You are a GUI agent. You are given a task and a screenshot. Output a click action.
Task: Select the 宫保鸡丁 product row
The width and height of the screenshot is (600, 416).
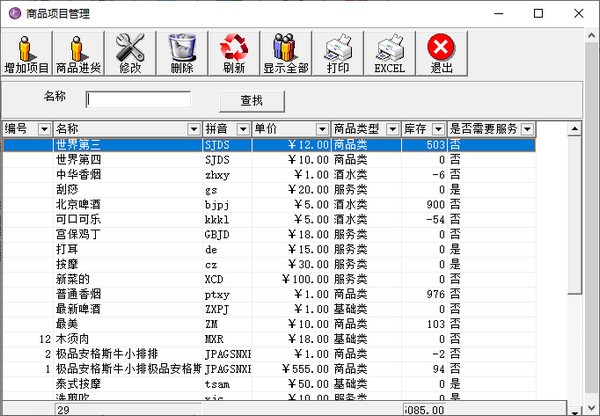pyautogui.click(x=269, y=234)
